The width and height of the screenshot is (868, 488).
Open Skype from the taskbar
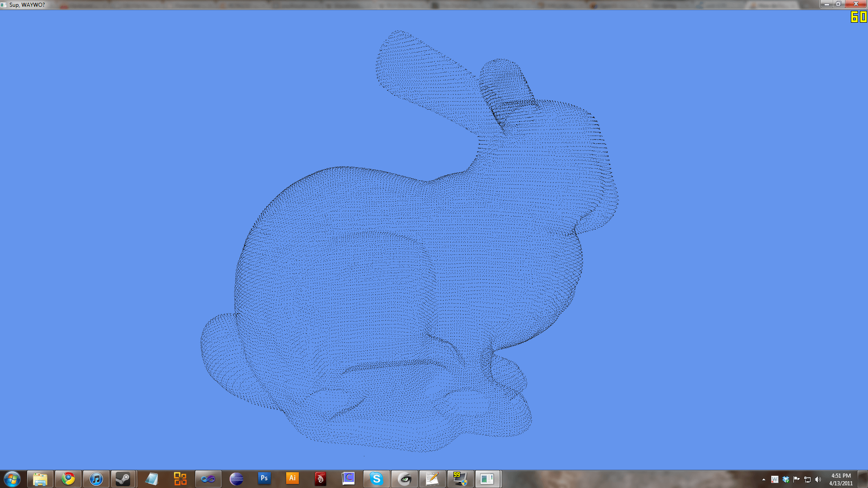(x=376, y=479)
